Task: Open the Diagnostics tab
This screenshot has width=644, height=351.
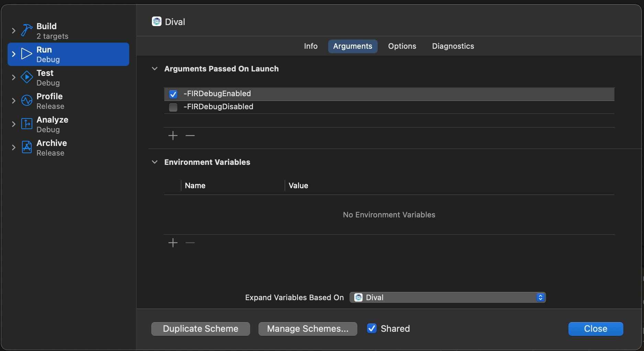Action: (453, 46)
